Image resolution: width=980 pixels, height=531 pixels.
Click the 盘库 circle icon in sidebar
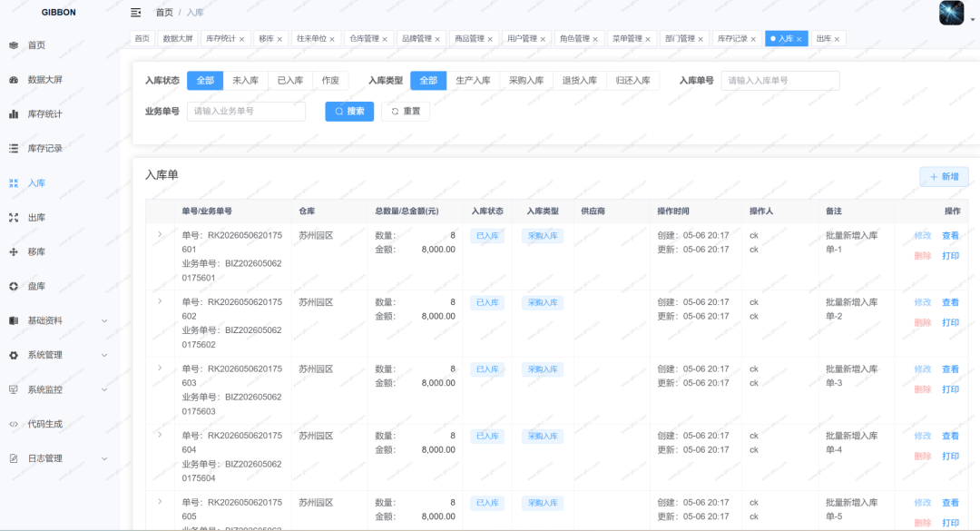[14, 286]
